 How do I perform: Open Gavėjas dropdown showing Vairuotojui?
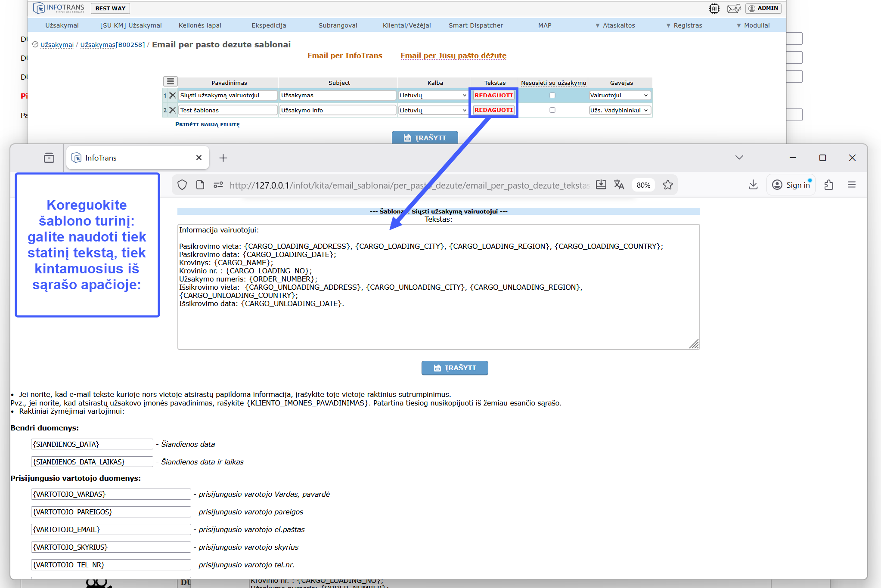(x=619, y=96)
